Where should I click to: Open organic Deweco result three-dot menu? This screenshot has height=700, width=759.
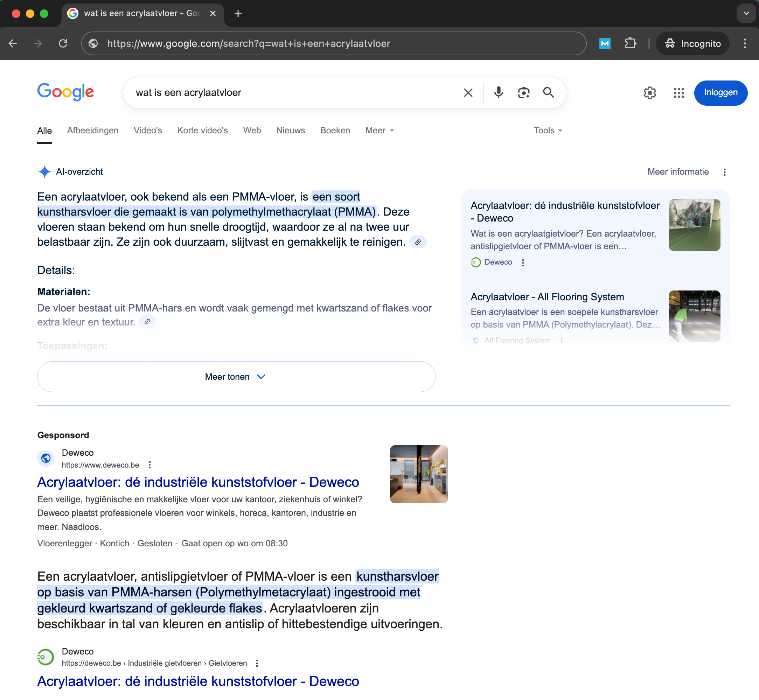tap(257, 663)
